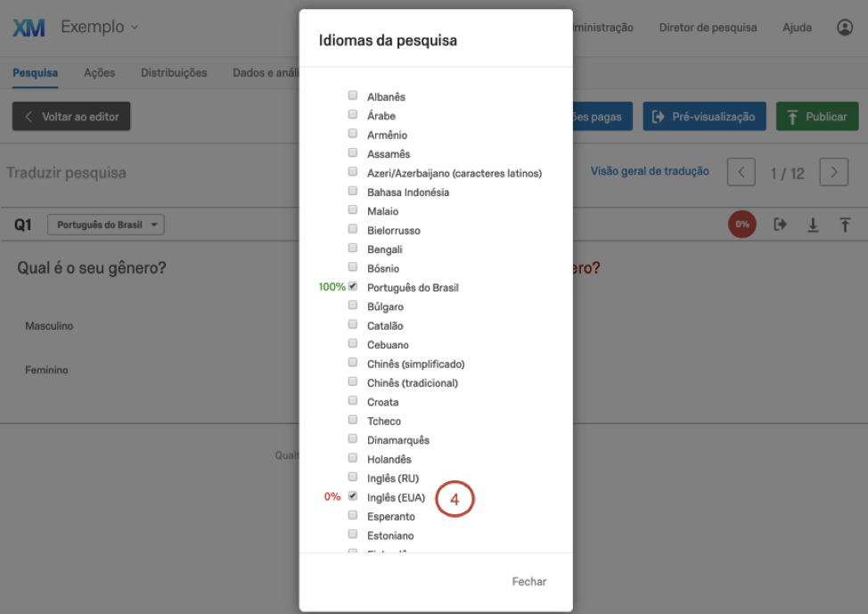The image size is (868, 614).
Task: Toggle the Português do Brasil checkbox
Action: pyautogui.click(x=353, y=287)
